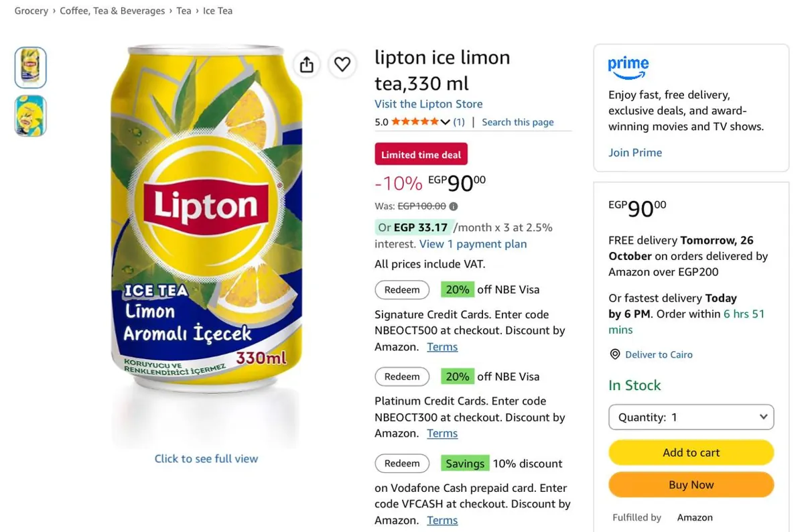Click the location pin icon near Deliver to Cairo

pyautogui.click(x=615, y=354)
